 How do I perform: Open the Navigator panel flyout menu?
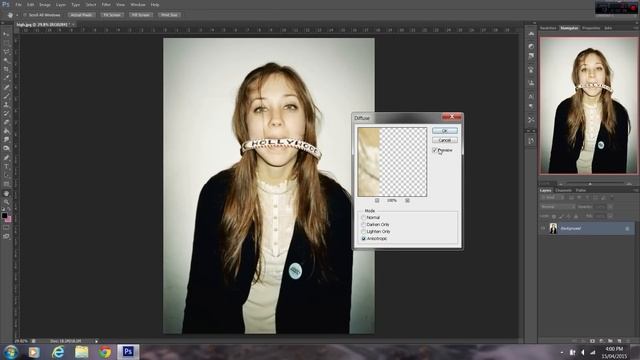[636, 28]
